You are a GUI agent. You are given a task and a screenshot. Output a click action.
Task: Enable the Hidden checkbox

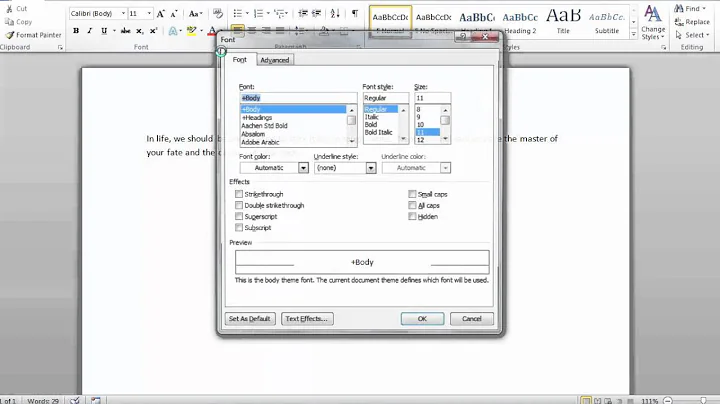[412, 216]
